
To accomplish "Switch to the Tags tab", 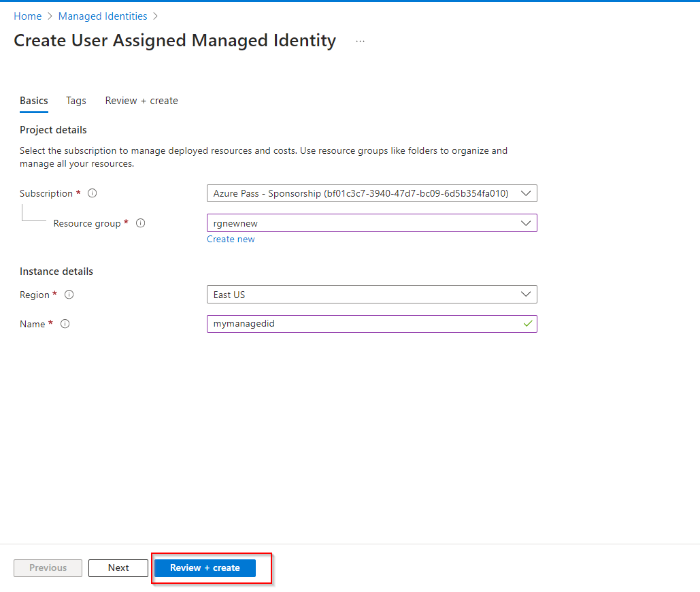I will click(x=76, y=101).
